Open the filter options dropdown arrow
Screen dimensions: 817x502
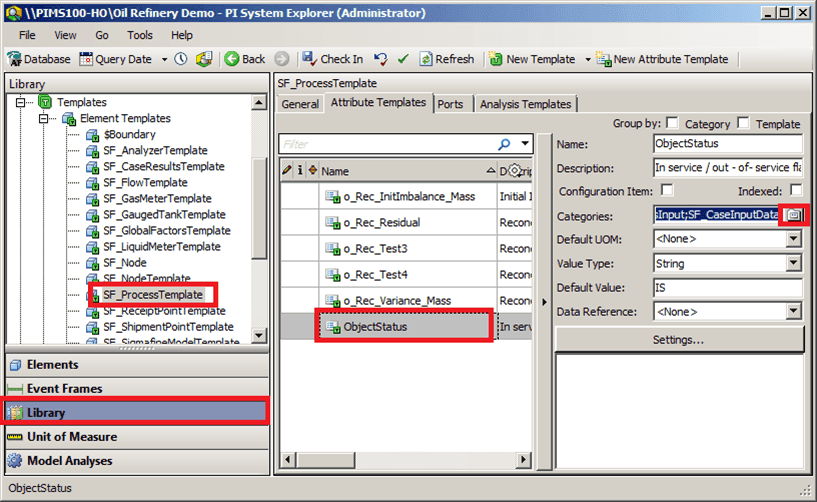click(x=525, y=144)
